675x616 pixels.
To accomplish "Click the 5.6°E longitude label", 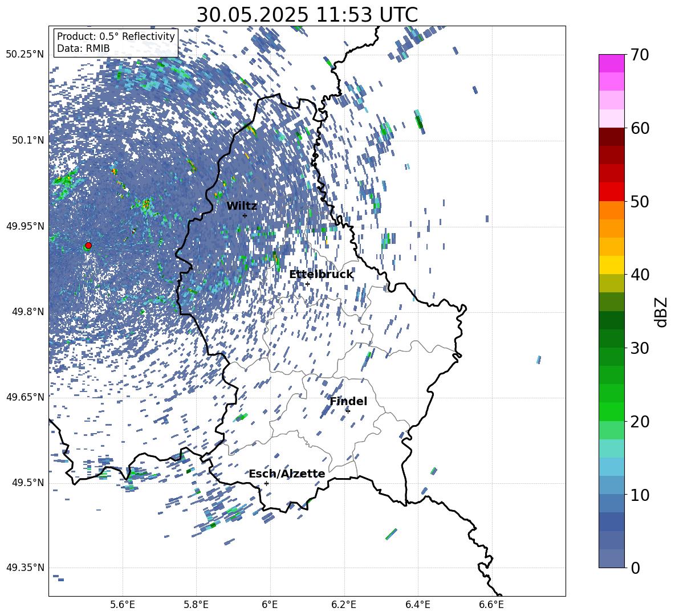I will coord(123,605).
